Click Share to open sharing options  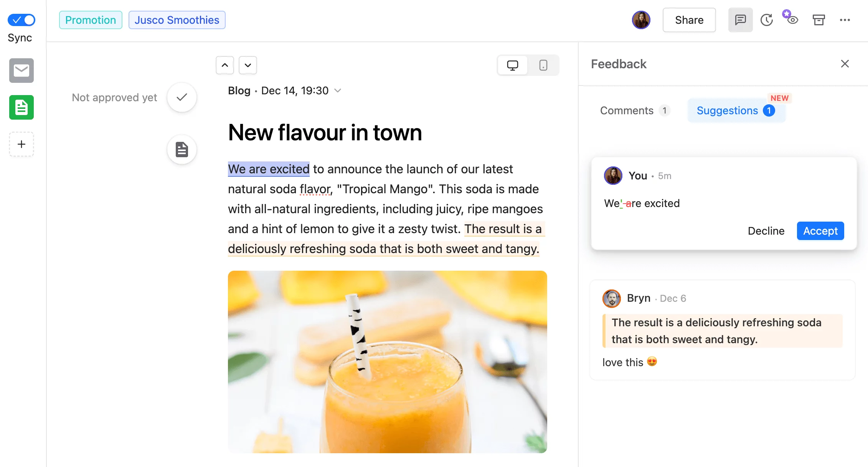[x=689, y=20]
